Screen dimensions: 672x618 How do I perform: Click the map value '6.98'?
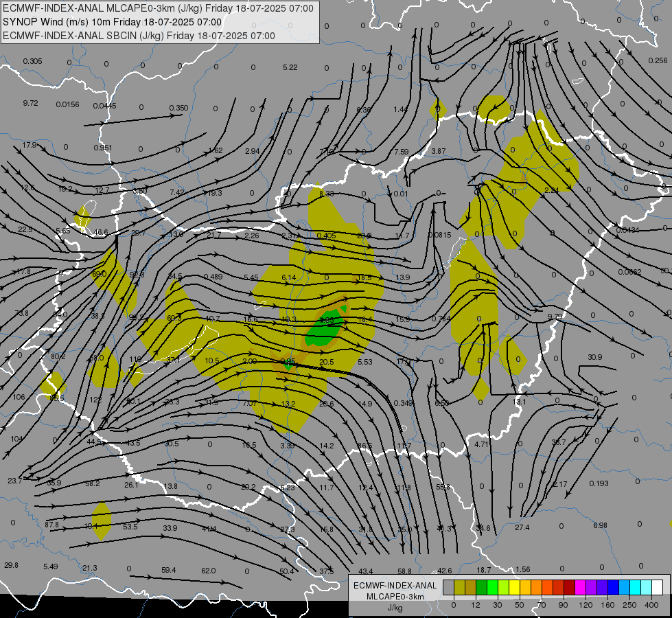click(x=600, y=525)
